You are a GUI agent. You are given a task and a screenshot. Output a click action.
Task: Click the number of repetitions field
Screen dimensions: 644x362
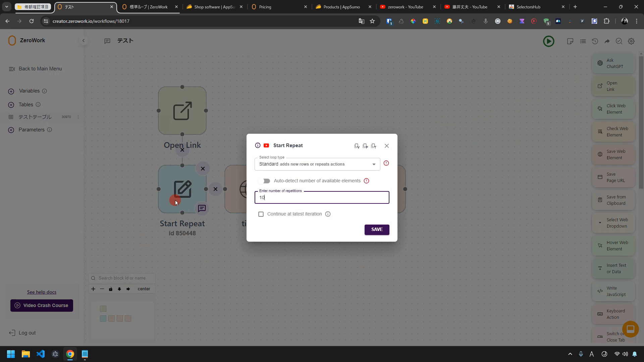322,198
